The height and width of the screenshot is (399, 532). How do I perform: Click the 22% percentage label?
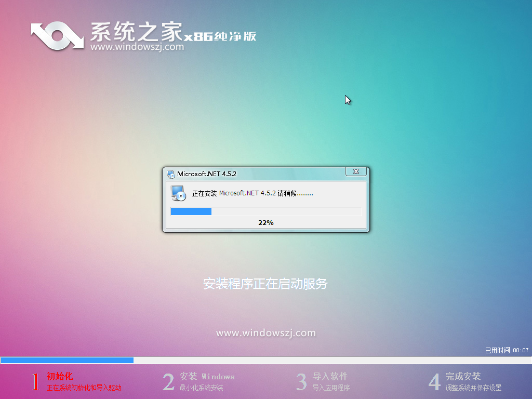click(265, 222)
